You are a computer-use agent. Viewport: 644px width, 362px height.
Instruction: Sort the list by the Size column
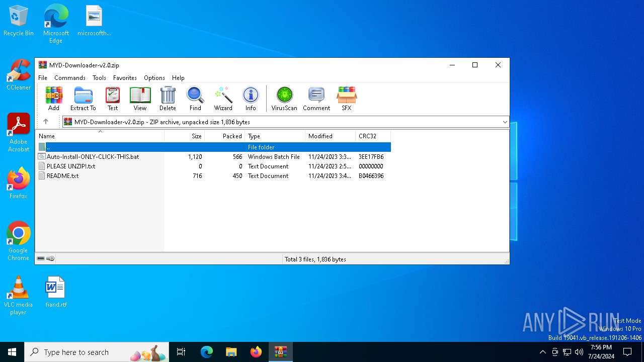pos(185,136)
